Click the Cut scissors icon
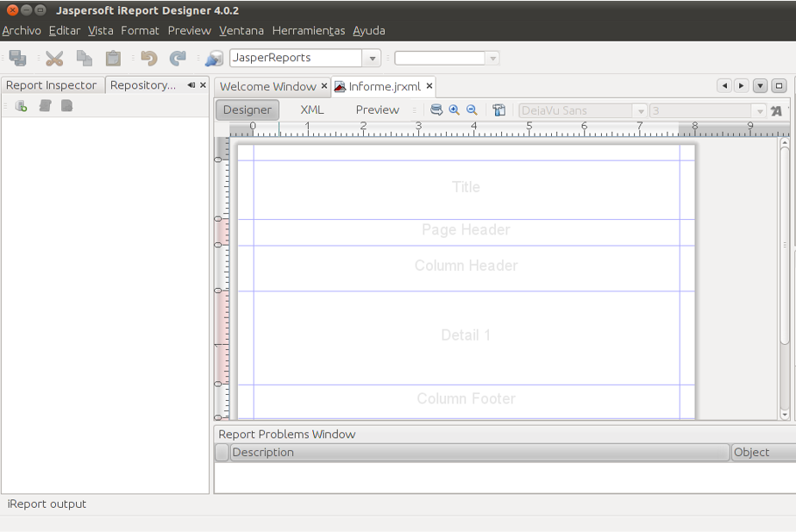The image size is (796, 532). click(x=54, y=58)
